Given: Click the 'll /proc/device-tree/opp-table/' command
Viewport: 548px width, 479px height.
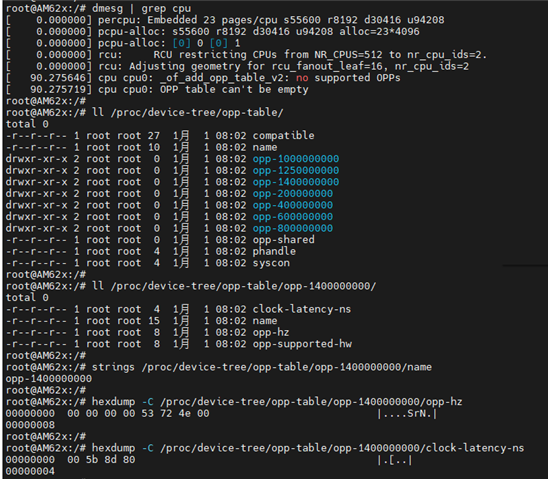Looking at the screenshot, I should pos(188,113).
